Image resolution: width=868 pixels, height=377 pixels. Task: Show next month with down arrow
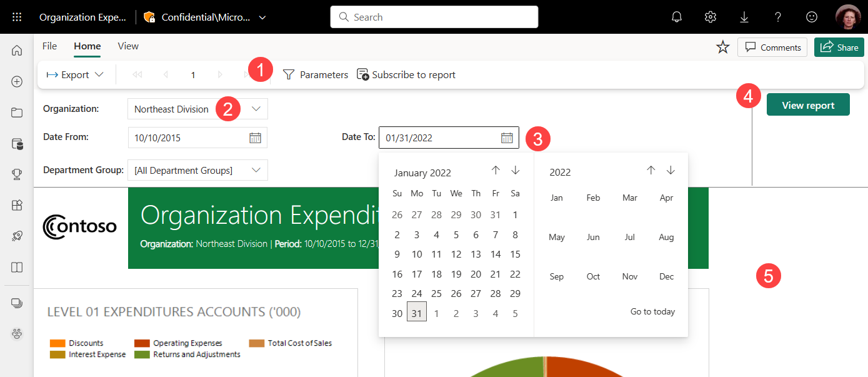click(516, 170)
